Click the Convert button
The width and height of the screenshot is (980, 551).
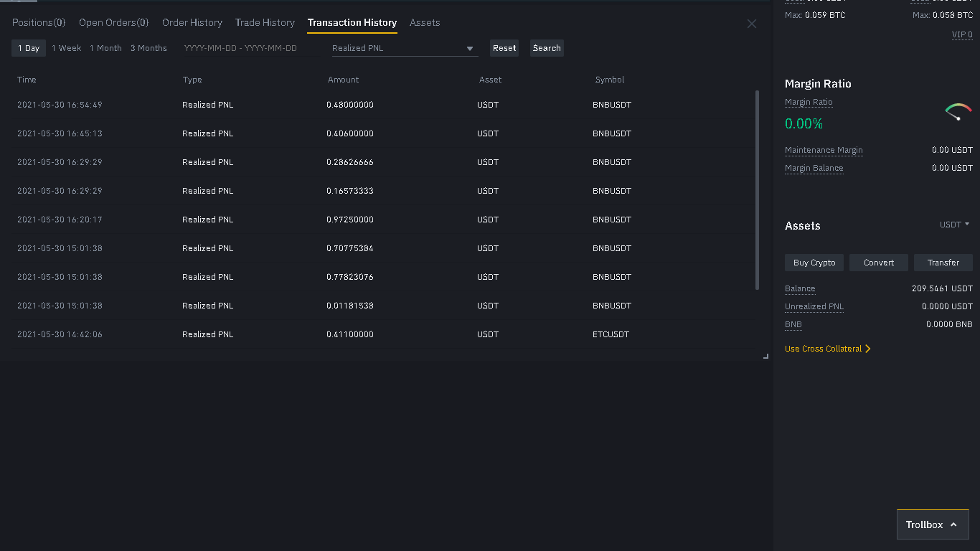click(879, 263)
